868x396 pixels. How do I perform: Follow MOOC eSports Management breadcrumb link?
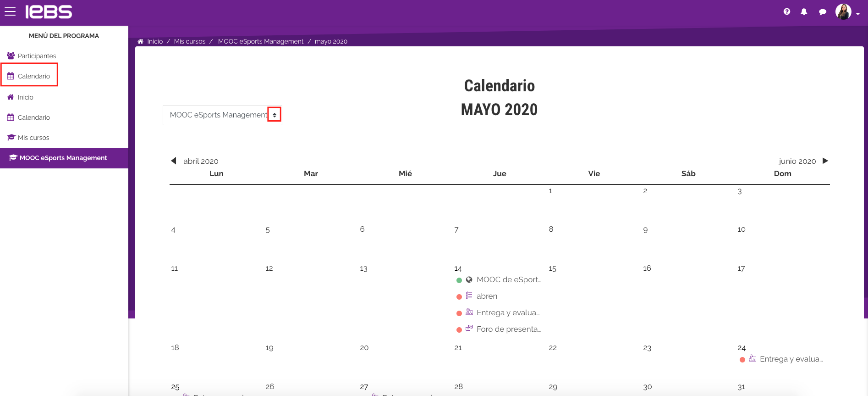point(261,41)
